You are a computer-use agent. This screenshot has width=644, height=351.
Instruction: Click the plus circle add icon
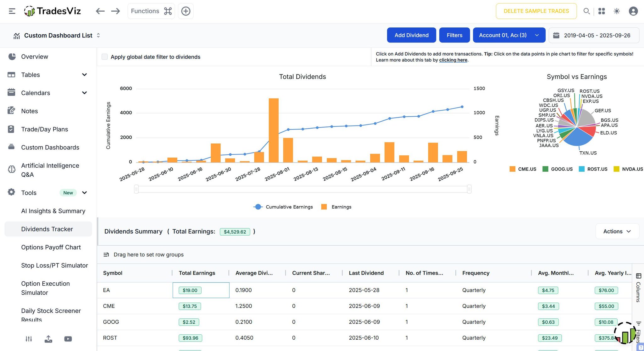tap(186, 11)
